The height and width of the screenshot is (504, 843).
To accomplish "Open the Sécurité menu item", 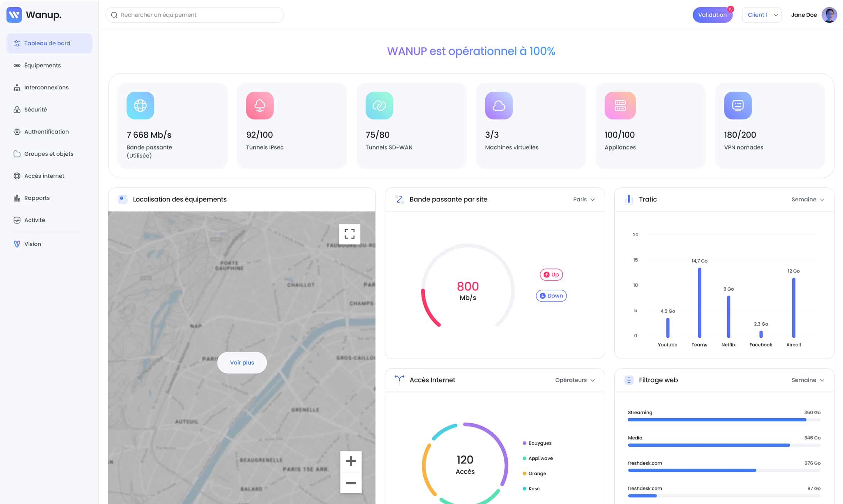I will point(35,110).
